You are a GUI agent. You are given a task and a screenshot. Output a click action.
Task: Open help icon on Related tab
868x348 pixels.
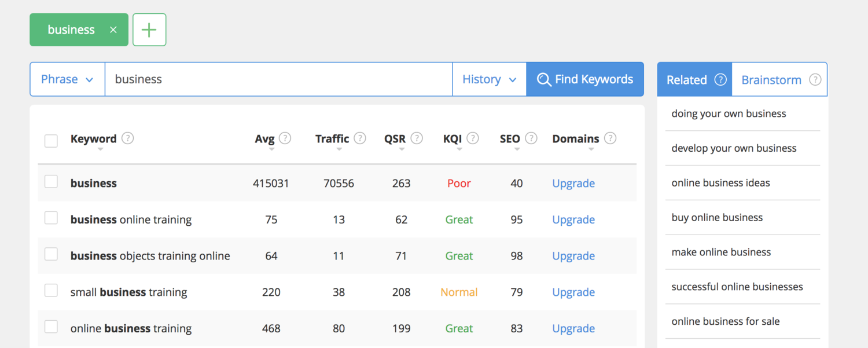[720, 79]
